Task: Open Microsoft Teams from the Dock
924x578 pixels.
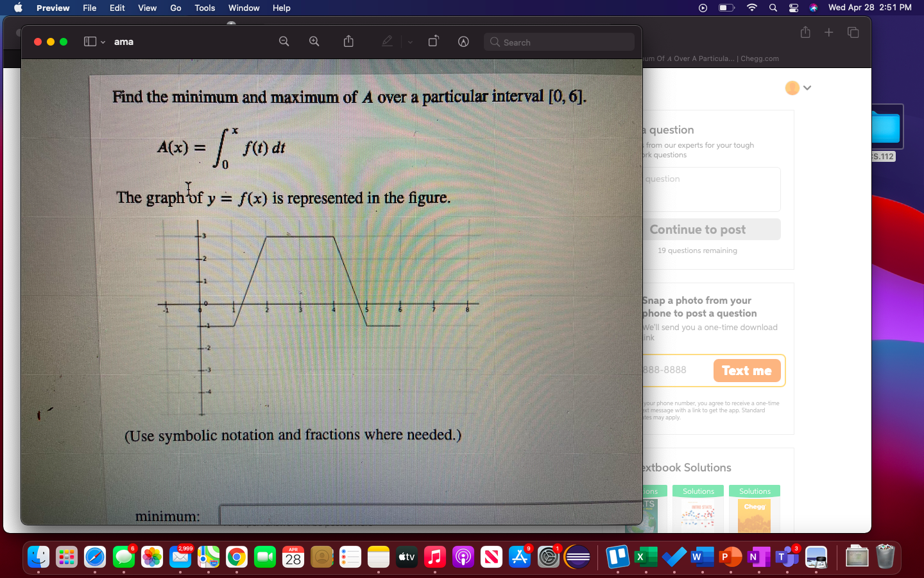Action: (787, 557)
